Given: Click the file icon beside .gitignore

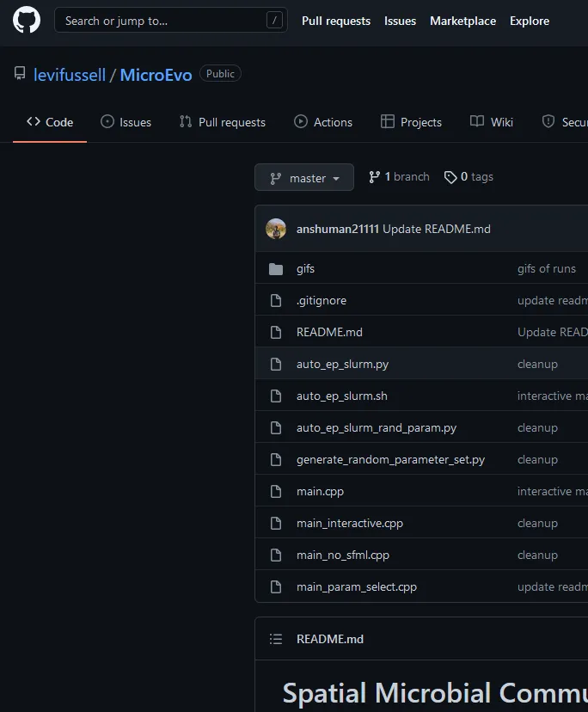Looking at the screenshot, I should tap(276, 301).
